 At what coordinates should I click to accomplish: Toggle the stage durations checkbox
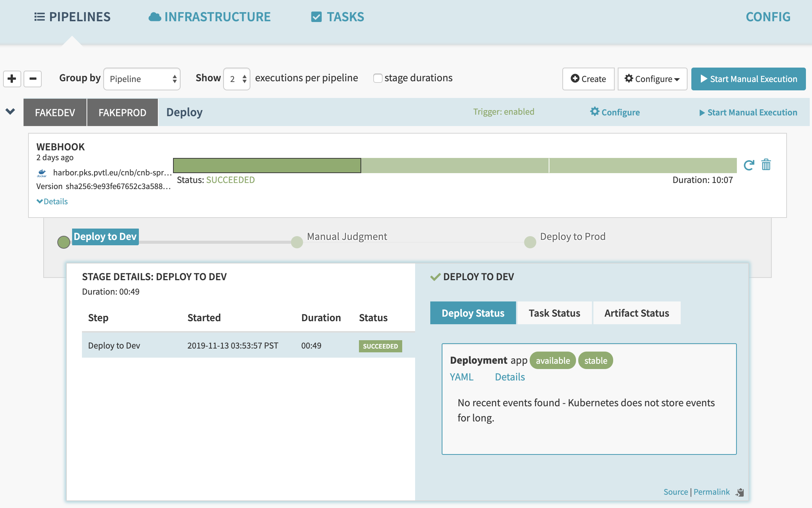tap(378, 78)
